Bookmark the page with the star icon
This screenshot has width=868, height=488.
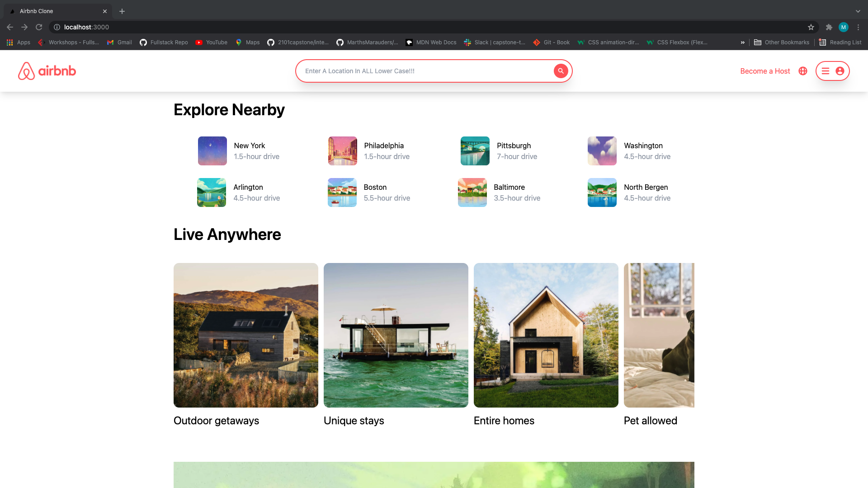(811, 27)
